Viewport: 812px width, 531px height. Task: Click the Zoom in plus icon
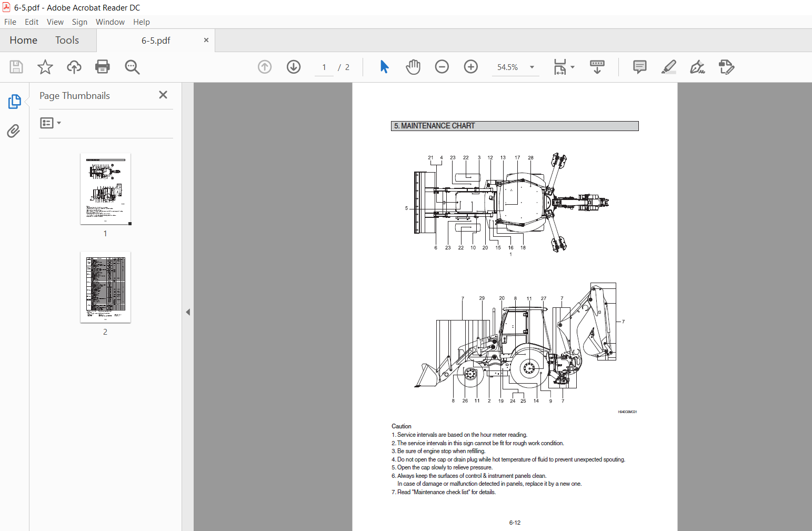click(471, 67)
